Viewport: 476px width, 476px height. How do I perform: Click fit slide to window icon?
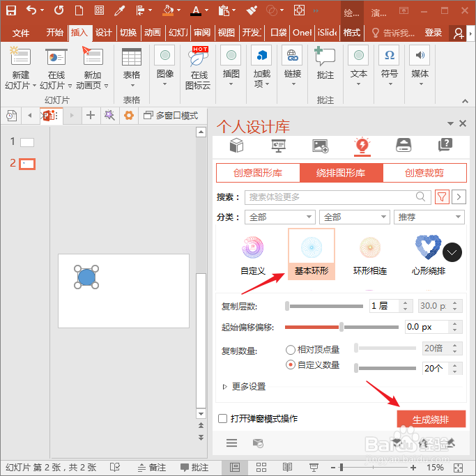tap(458, 468)
